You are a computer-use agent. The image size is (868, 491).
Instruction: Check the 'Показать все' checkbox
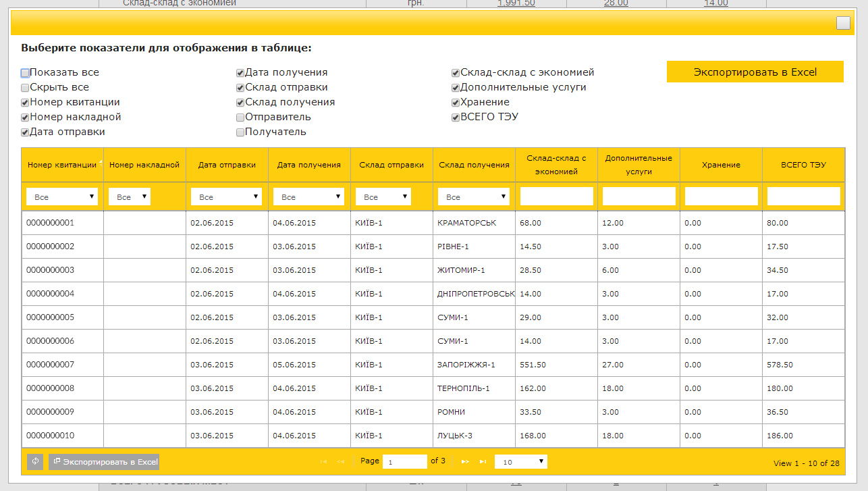[x=25, y=73]
